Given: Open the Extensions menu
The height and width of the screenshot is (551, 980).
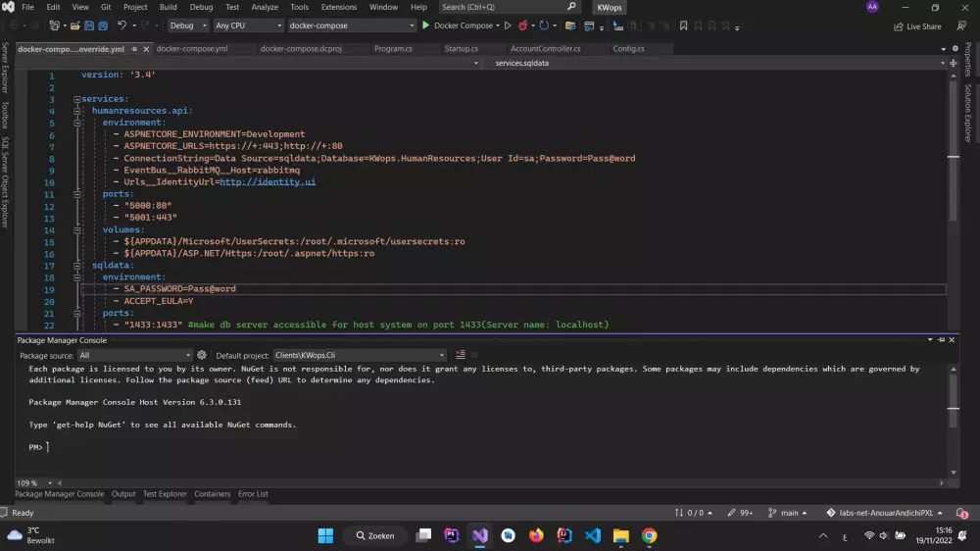Looking at the screenshot, I should click(x=339, y=7).
